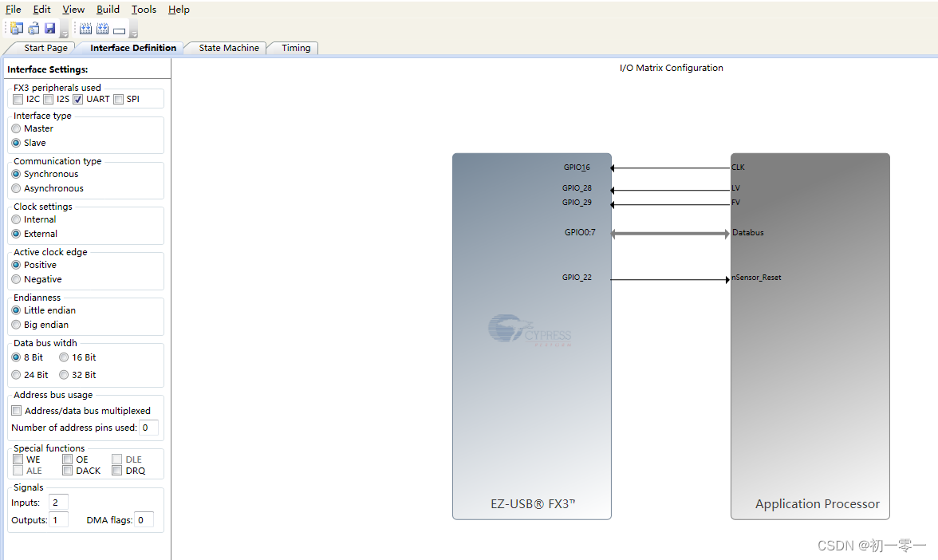The image size is (938, 560).
Task: Select Master interface type
Action: (x=16, y=128)
